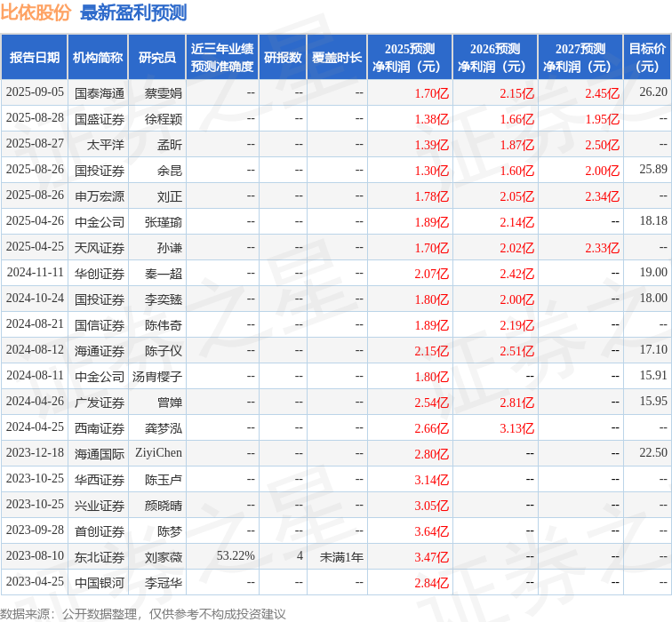Select institution 海通国际
Viewport: 672px width, 622px height.
coord(100,453)
